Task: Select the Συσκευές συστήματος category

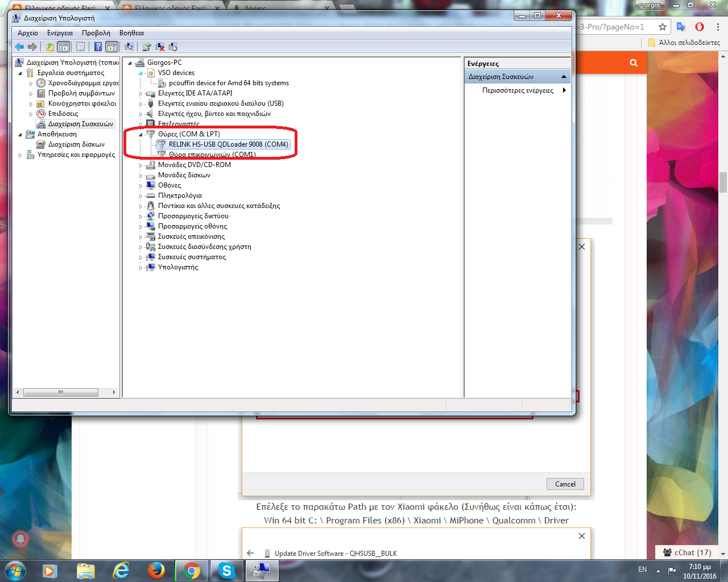Action: tap(192, 257)
